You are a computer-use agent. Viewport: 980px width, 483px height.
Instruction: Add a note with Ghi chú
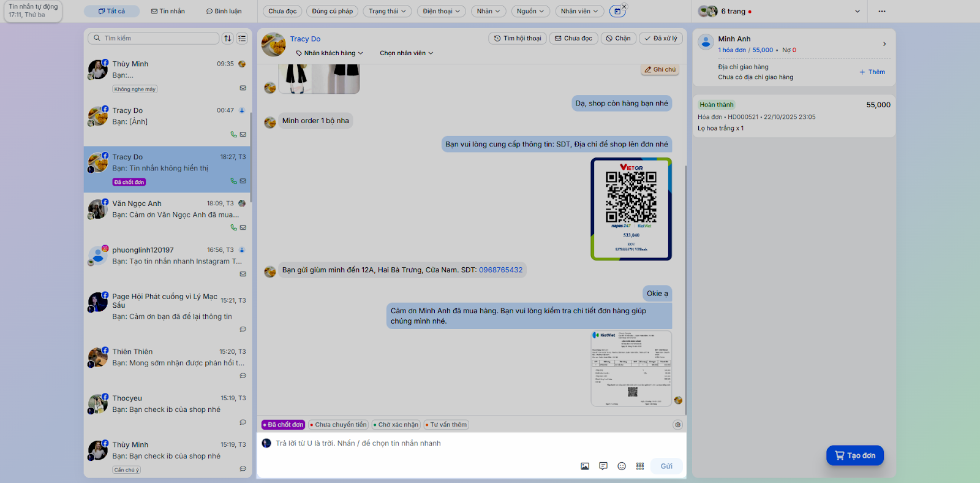pos(660,69)
